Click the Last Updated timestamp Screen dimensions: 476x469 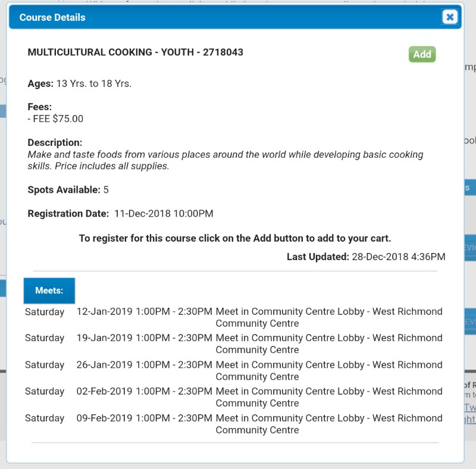tap(397, 257)
